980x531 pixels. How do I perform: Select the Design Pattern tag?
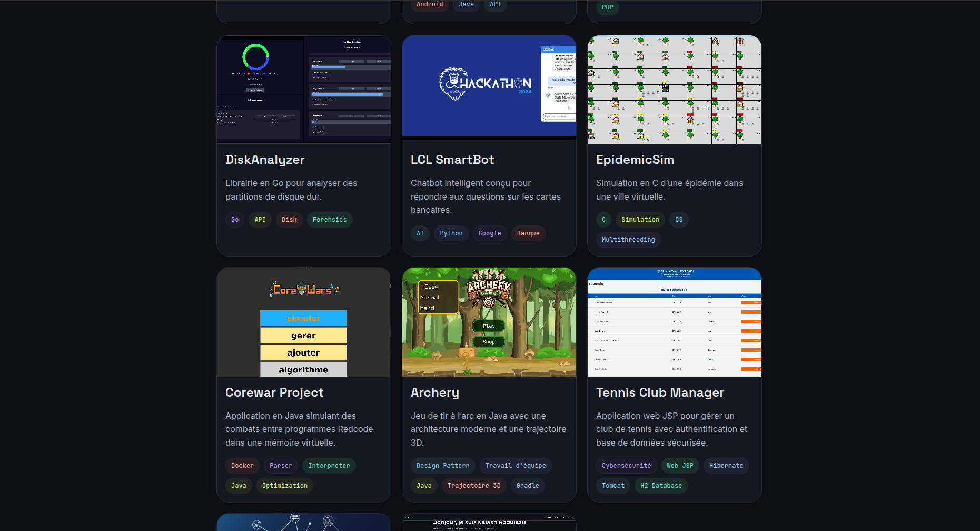coord(442,466)
